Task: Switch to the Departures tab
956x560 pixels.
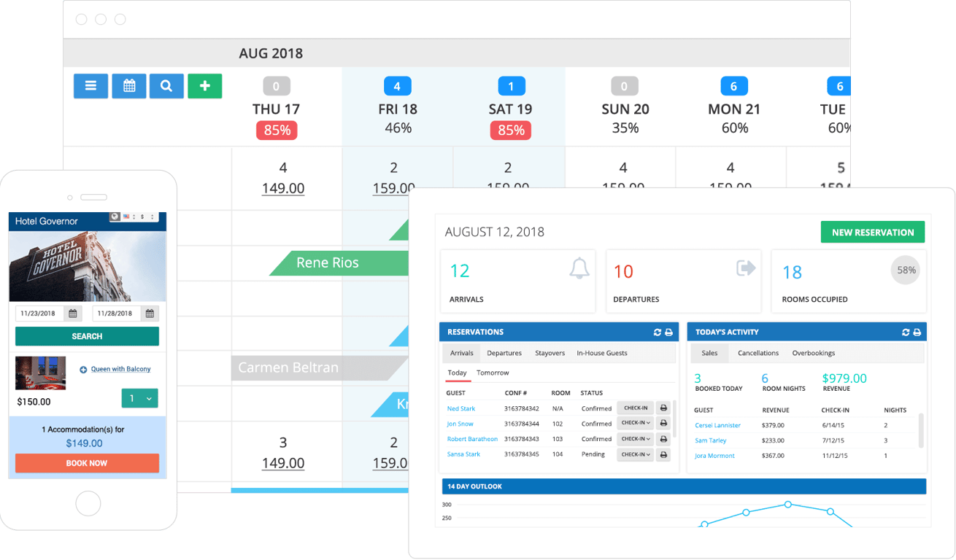Action: point(504,353)
